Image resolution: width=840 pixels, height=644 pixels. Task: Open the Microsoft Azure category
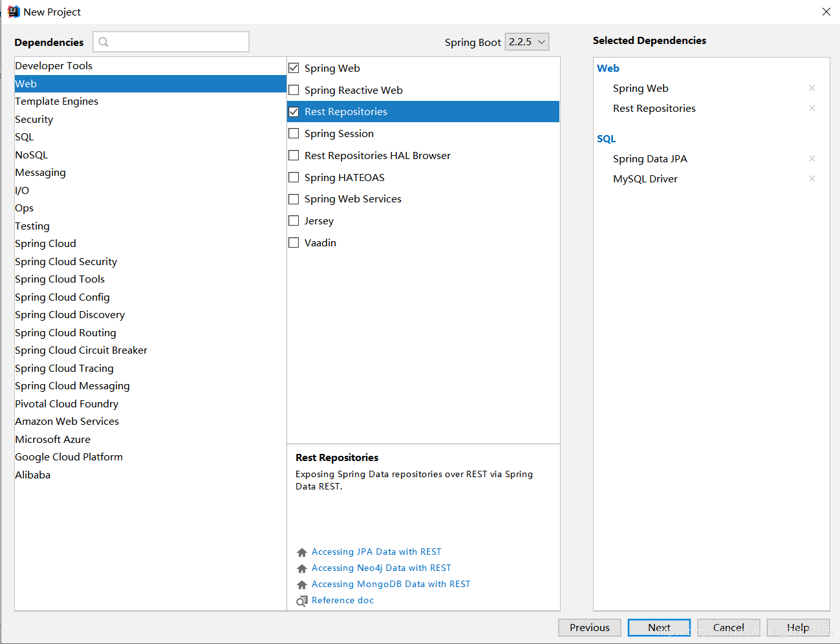(x=150, y=440)
